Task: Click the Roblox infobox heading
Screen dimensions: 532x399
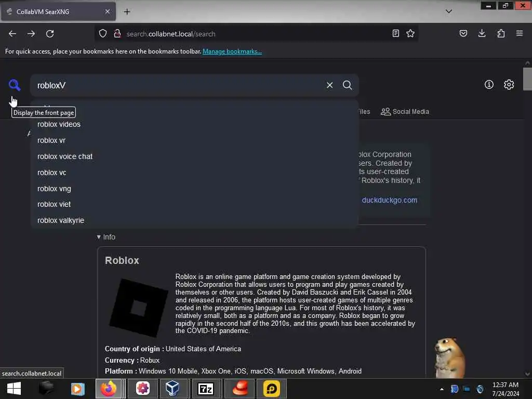Action: pos(122,260)
